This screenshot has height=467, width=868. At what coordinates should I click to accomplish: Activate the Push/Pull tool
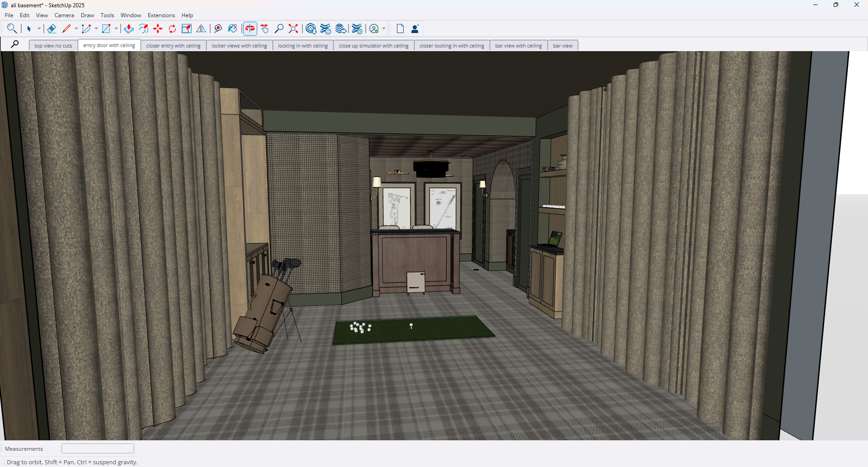(x=129, y=29)
